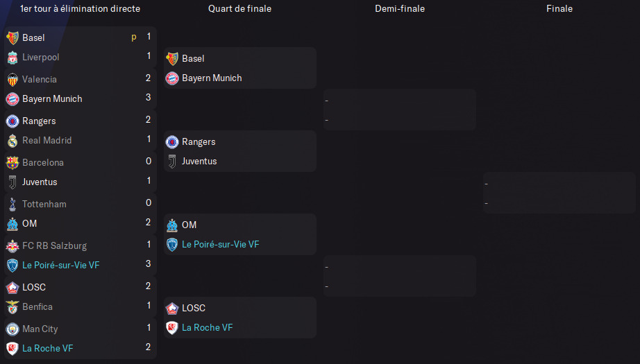Click OM team name in the quarter-final column
The height and width of the screenshot is (364, 640).
tap(189, 225)
